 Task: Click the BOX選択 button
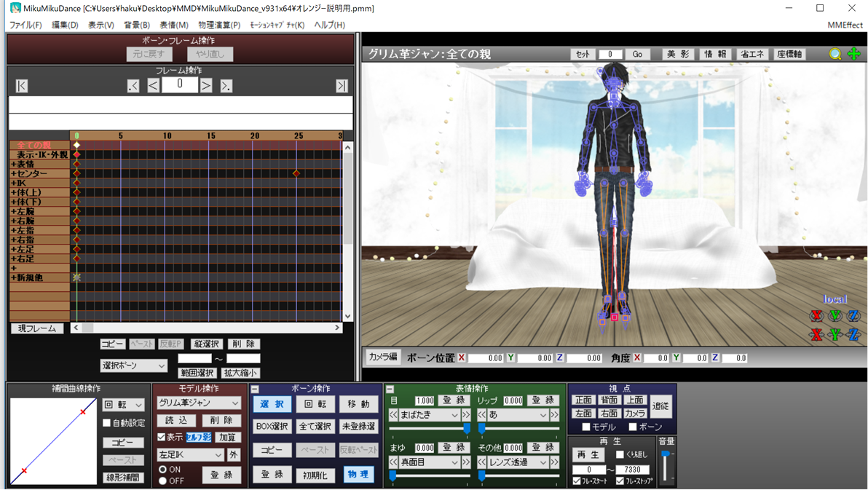272,426
